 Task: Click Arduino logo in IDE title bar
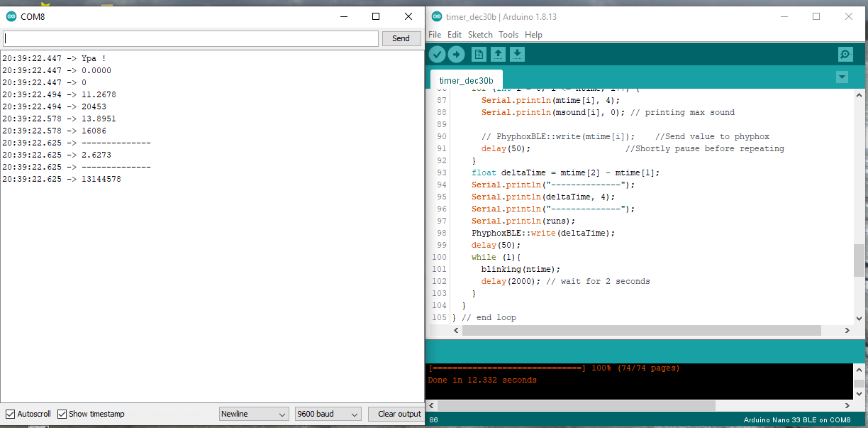(x=436, y=16)
